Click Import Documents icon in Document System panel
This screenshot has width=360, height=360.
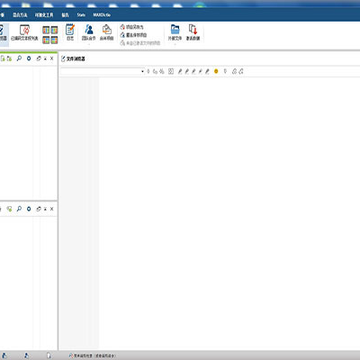click(x=9, y=59)
